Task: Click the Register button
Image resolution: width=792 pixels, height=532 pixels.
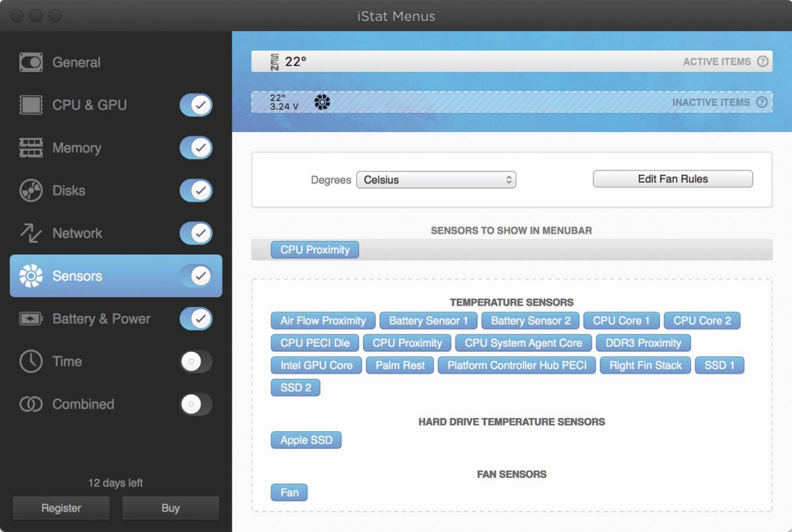Action: (x=61, y=508)
